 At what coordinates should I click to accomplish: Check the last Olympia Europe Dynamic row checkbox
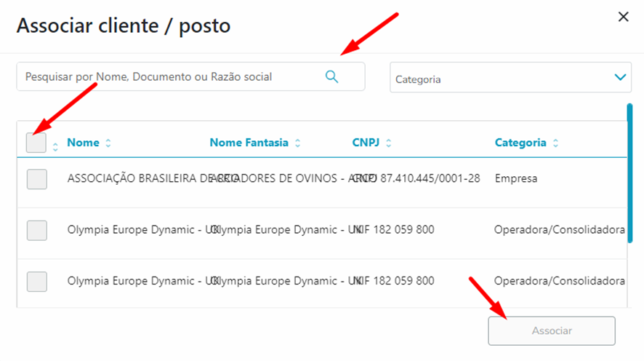point(37,282)
